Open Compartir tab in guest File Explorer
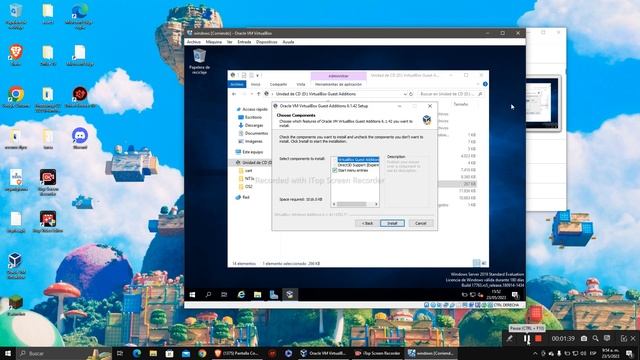The height and width of the screenshot is (360, 640). [x=278, y=84]
